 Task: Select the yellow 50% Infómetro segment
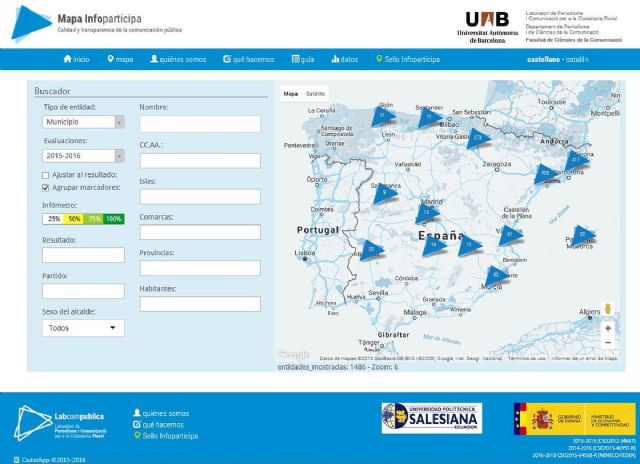(x=73, y=219)
